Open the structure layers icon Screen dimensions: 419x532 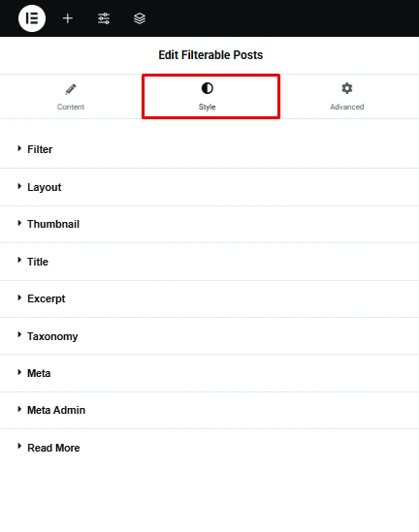point(140,18)
